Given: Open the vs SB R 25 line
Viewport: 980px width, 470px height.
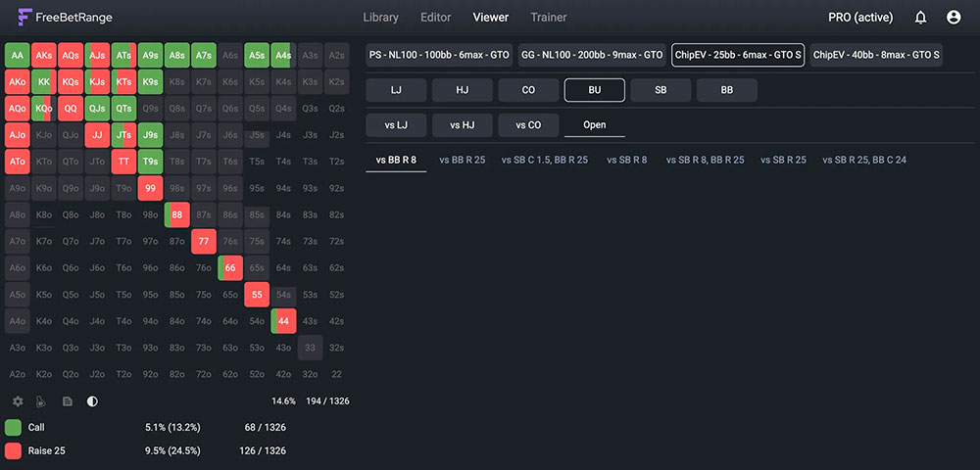Looking at the screenshot, I should point(783,160).
